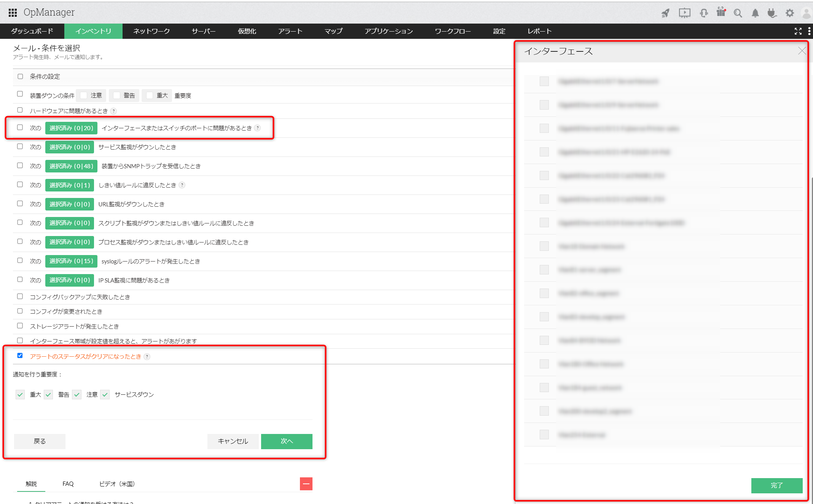Screen dimensions: 813x504
Task: Open the alarm bell notifications icon
Action: [755, 13]
